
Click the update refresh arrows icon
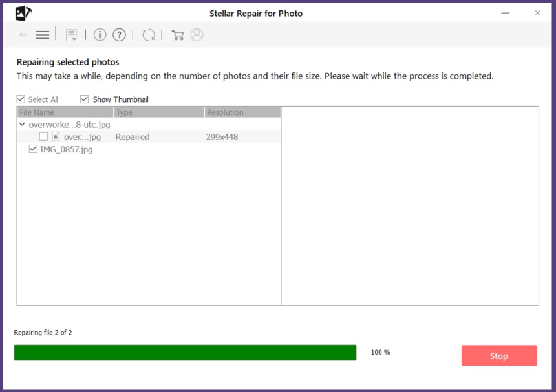point(149,35)
